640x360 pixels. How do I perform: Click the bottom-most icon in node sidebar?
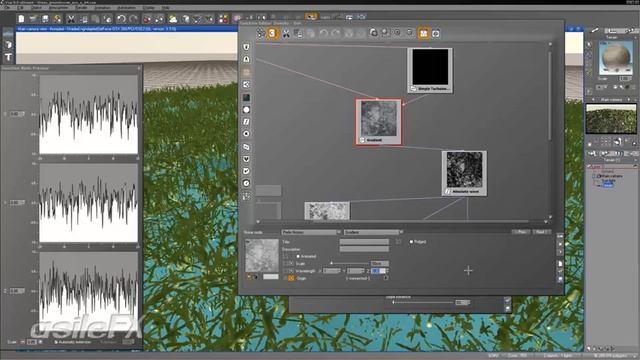pyautogui.click(x=246, y=196)
